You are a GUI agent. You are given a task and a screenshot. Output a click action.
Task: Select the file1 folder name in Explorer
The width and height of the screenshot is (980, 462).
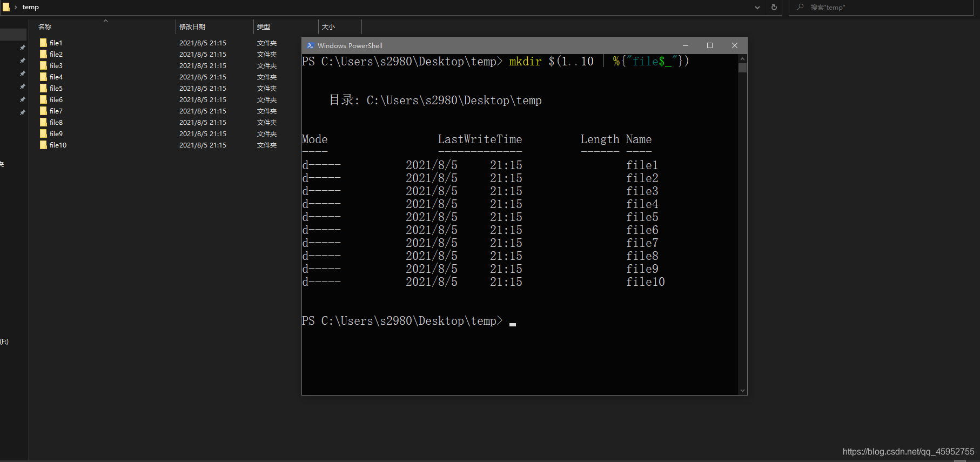click(56, 43)
